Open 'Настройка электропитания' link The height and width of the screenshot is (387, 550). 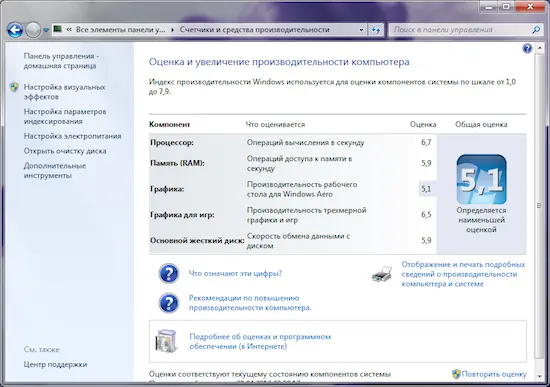click(x=72, y=136)
